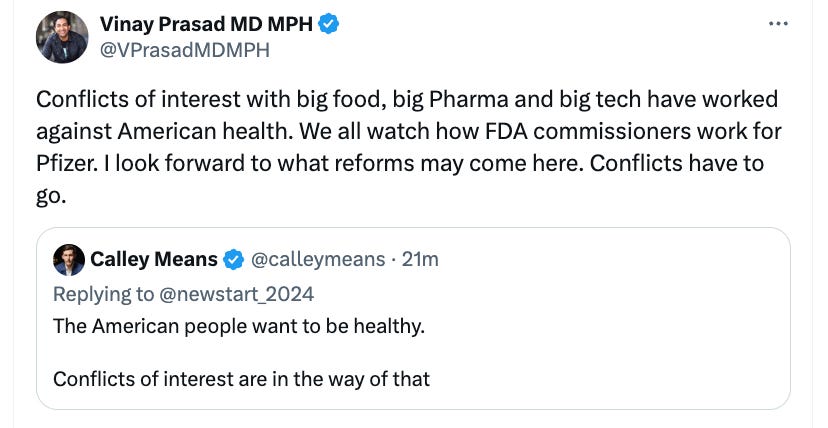
Task: Click the verified badge beside Vinay Prasad
Action: pyautogui.click(x=328, y=24)
